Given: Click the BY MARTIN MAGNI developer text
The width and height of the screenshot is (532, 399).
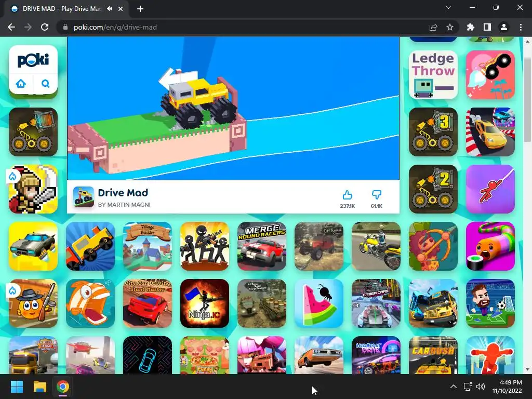Looking at the screenshot, I should point(124,205).
